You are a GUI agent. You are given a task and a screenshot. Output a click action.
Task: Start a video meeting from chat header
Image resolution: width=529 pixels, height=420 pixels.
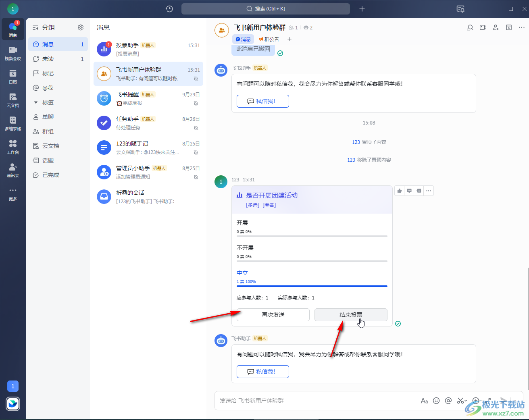[x=483, y=27]
